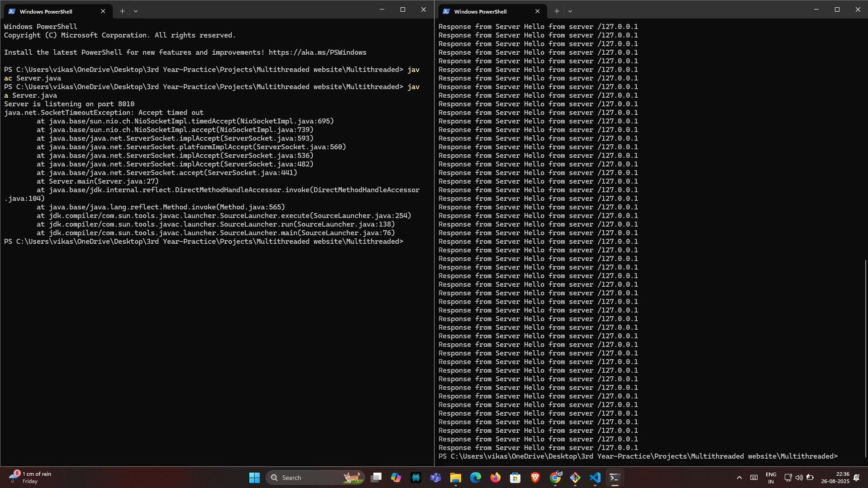Open the volume control in system tray
The image size is (868, 488).
click(x=799, y=478)
